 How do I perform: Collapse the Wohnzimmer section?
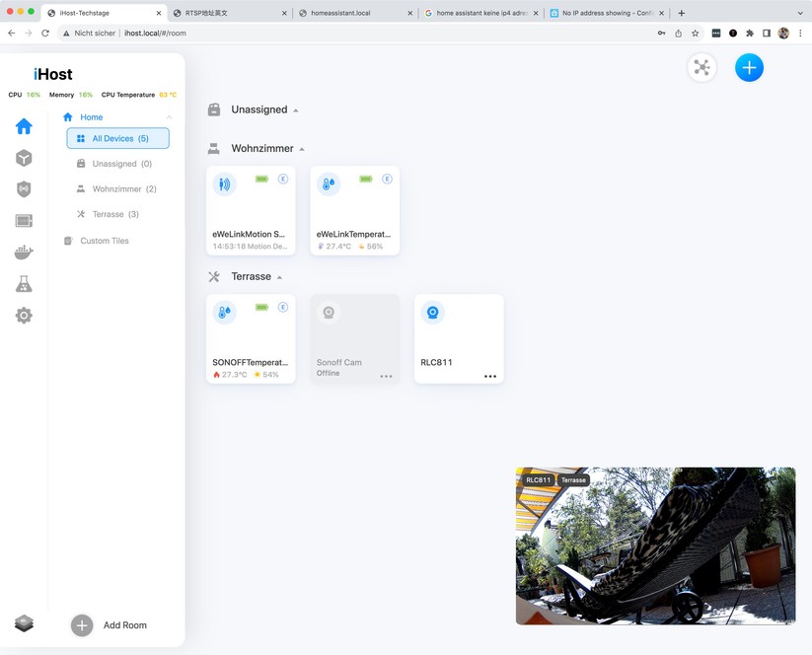[x=301, y=149]
